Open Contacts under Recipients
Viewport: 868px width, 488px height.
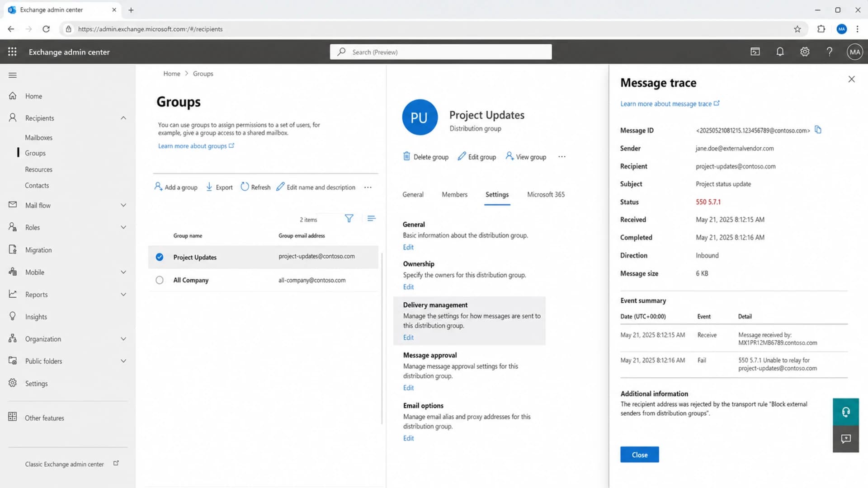coord(37,185)
